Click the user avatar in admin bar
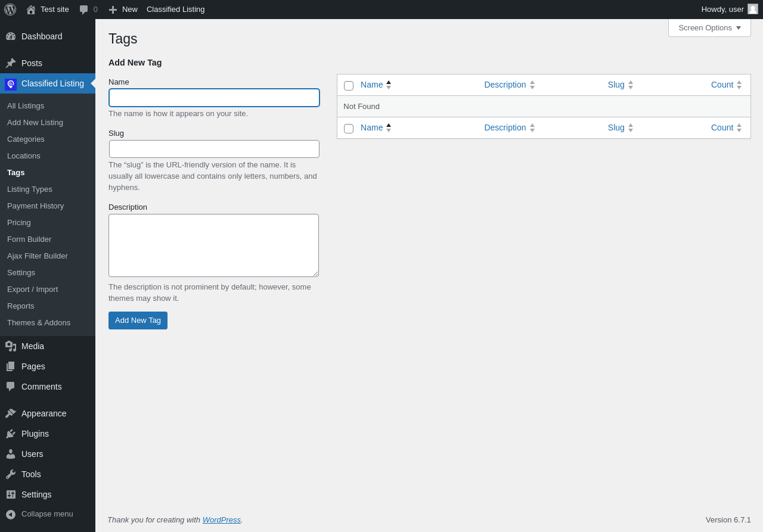763x532 pixels. 753,9
